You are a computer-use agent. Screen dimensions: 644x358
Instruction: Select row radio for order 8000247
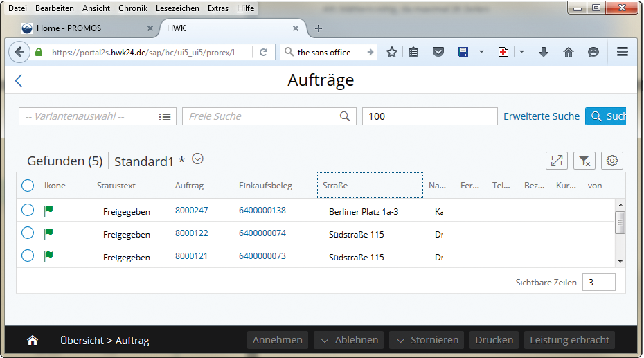[x=28, y=211]
